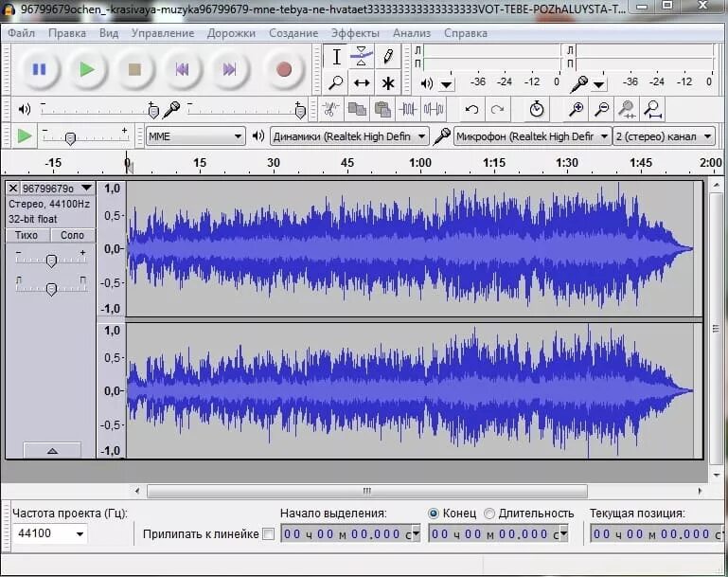The height and width of the screenshot is (577, 728).
Task: Click the Trim audio icon
Action: [x=408, y=109]
